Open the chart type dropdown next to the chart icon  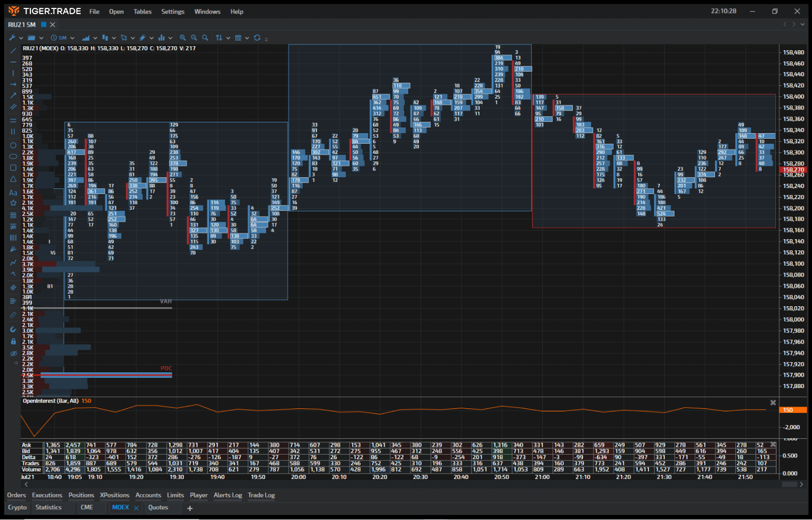pos(95,37)
